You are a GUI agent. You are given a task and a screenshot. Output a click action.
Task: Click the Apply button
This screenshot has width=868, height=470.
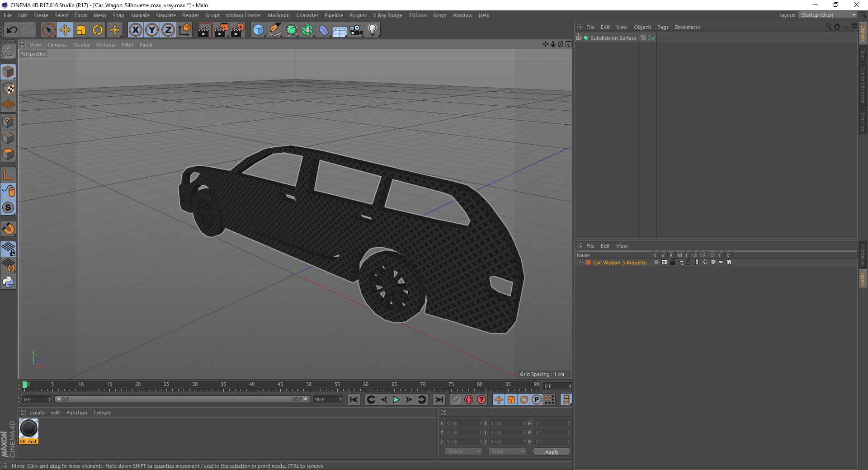(x=552, y=451)
